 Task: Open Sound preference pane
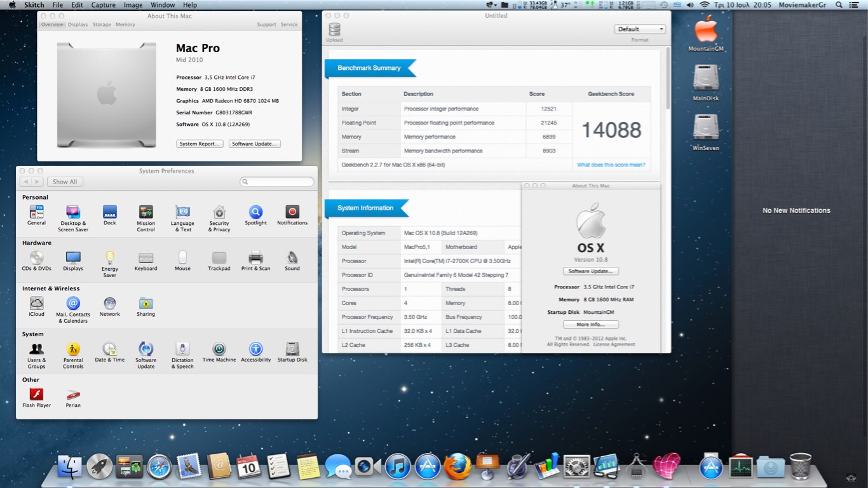292,261
